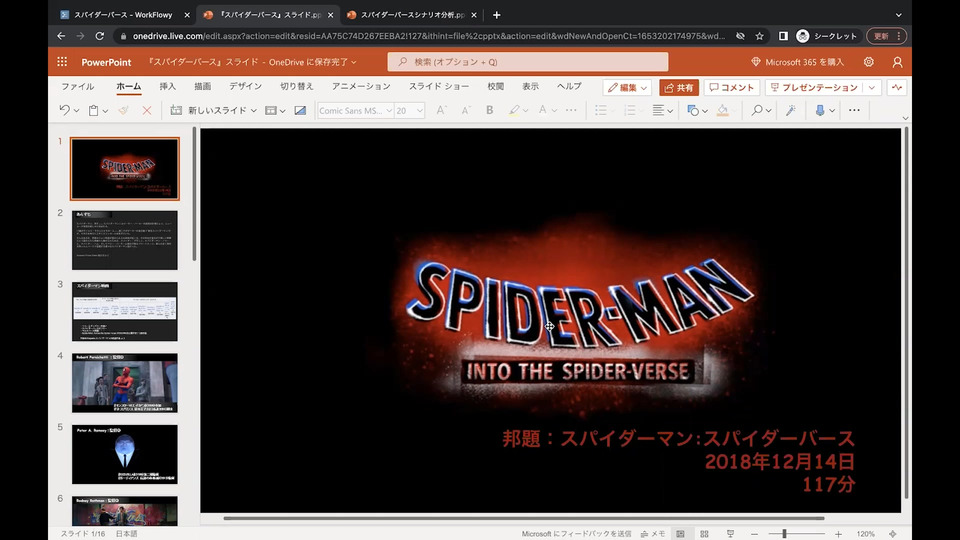Start slideshow from status bar icon
This screenshot has width=960, height=540.
coord(730,534)
